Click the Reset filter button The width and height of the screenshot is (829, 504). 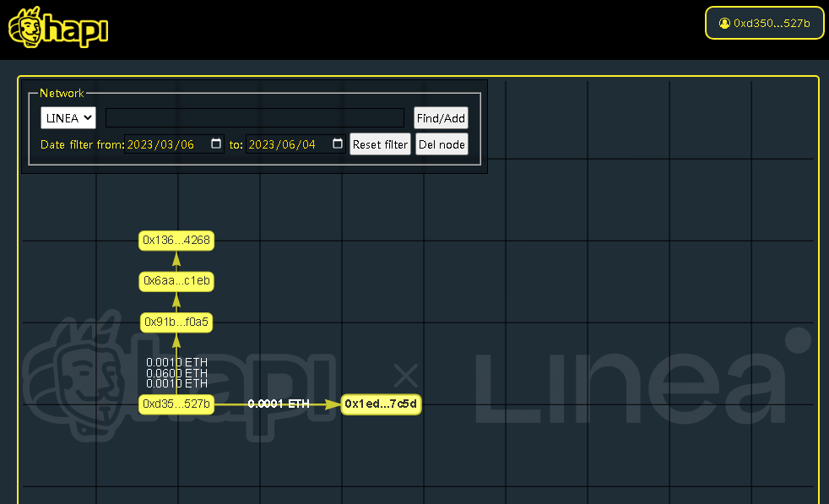pyautogui.click(x=380, y=144)
